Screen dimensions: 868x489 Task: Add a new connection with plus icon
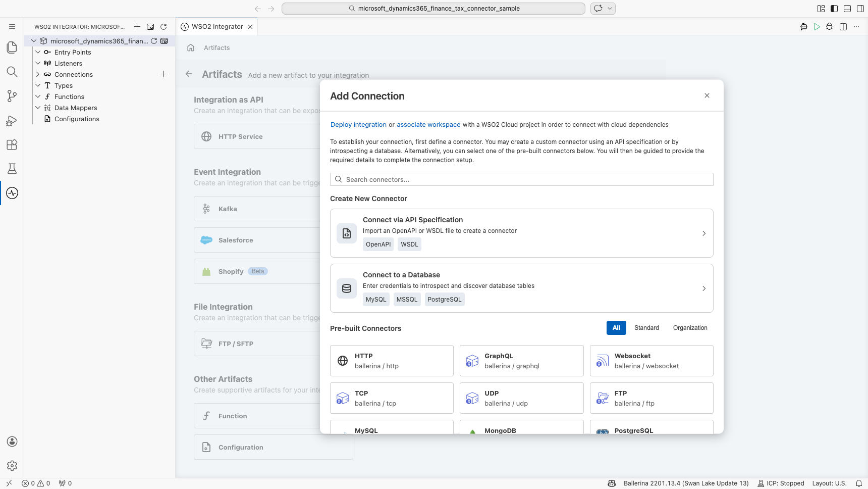click(x=164, y=74)
